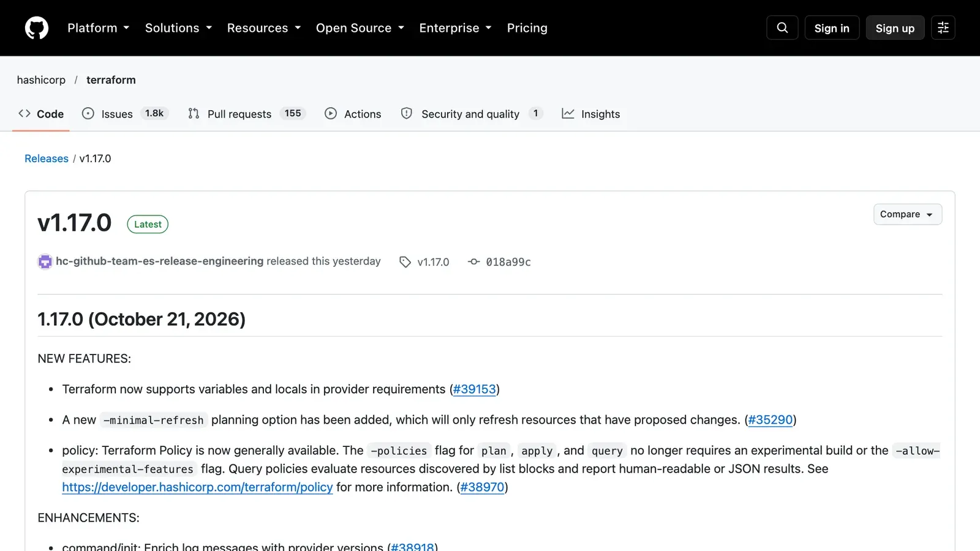This screenshot has width=980, height=551.
Task: Open the GitHub homepage logo
Action: [37, 28]
